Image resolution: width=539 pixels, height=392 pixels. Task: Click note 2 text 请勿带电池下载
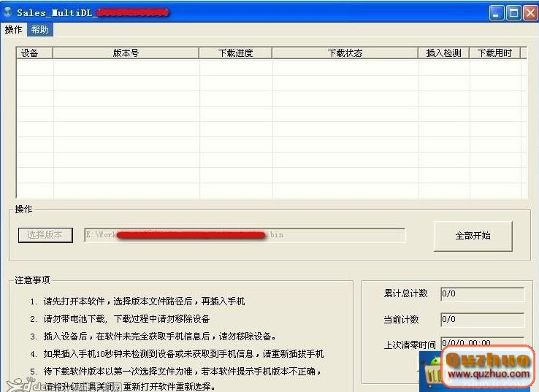pyautogui.click(x=74, y=319)
